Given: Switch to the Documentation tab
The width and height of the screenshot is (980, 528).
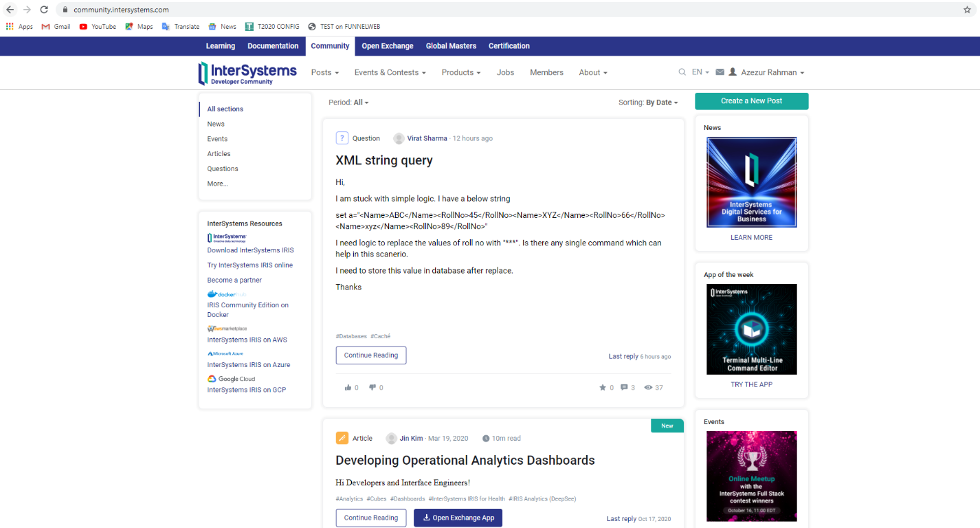Looking at the screenshot, I should click(x=273, y=46).
